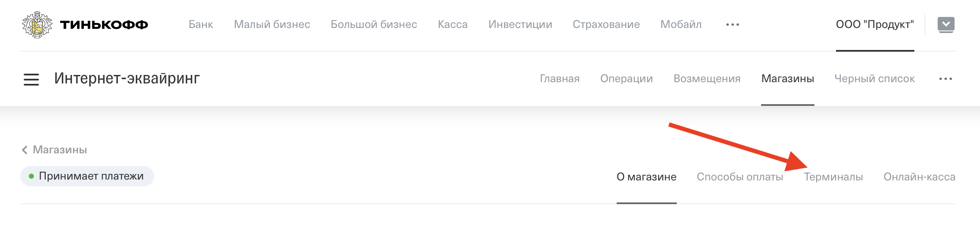The height and width of the screenshot is (227, 980).
Task: Open the hamburger menu icon
Action: [31, 79]
